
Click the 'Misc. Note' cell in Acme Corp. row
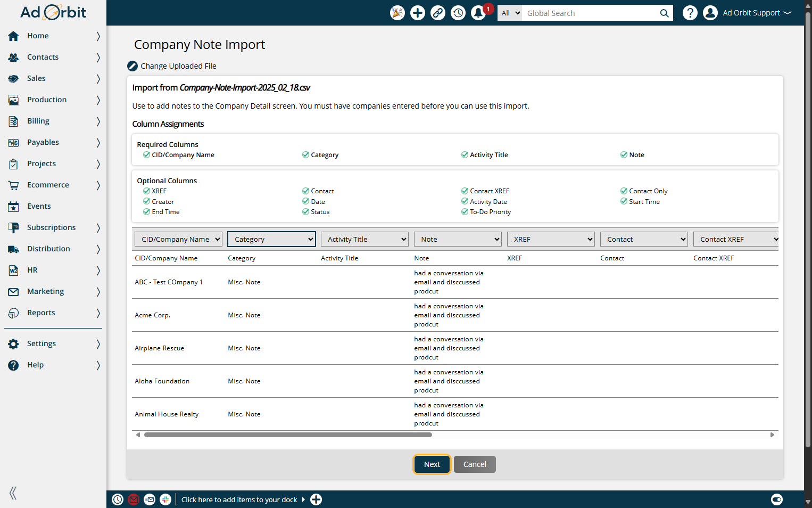[x=244, y=315]
